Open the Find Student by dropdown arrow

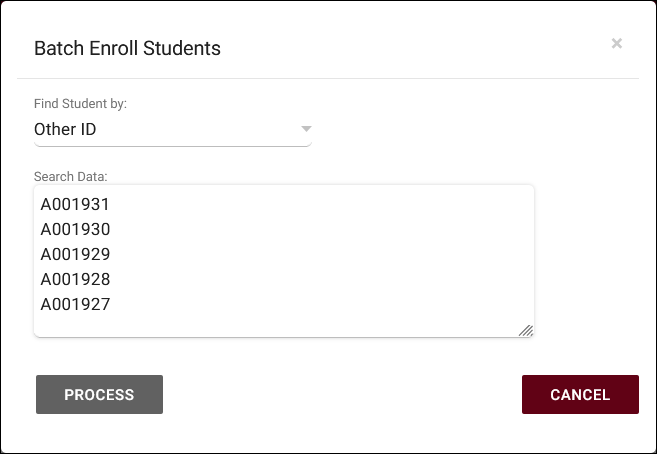point(307,129)
